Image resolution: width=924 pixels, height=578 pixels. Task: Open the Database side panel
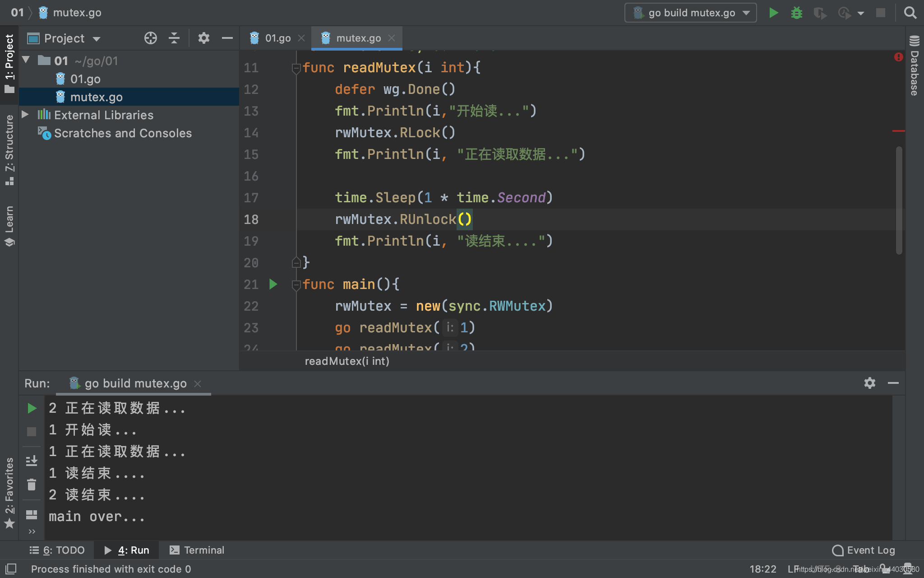coord(915,65)
